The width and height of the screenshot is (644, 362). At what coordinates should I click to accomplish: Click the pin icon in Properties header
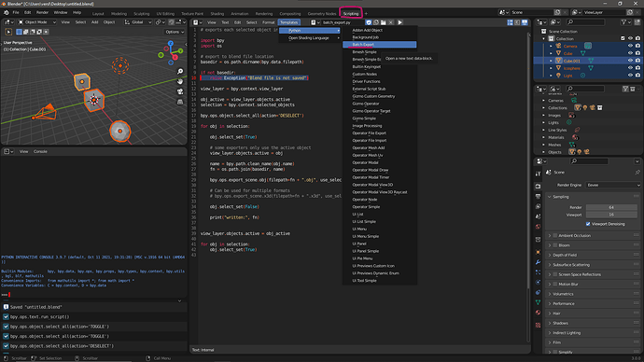[x=637, y=173]
